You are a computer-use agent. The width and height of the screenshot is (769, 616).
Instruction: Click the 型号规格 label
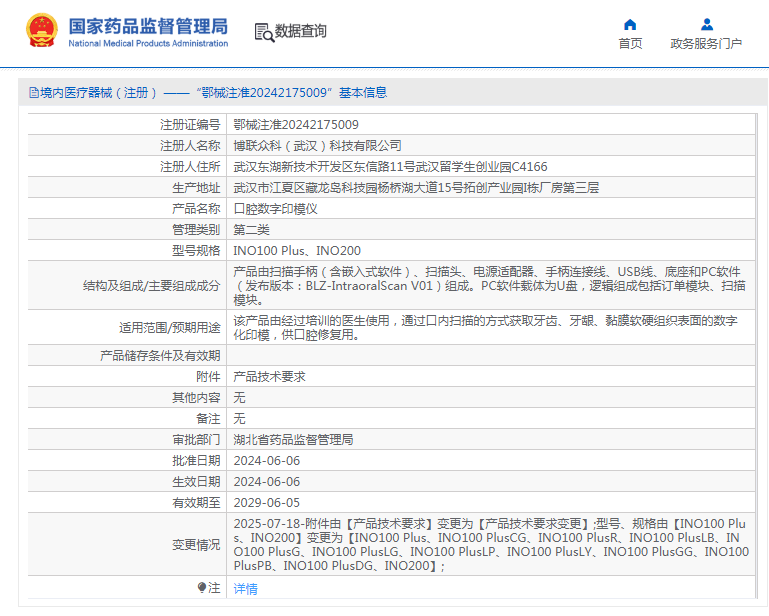tap(196, 251)
